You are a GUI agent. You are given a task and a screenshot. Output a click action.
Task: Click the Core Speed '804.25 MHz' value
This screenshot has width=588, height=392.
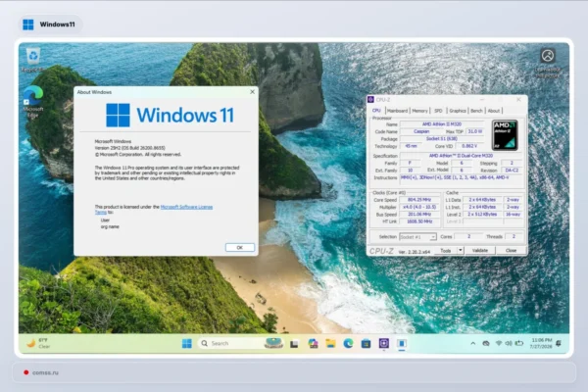click(x=419, y=200)
